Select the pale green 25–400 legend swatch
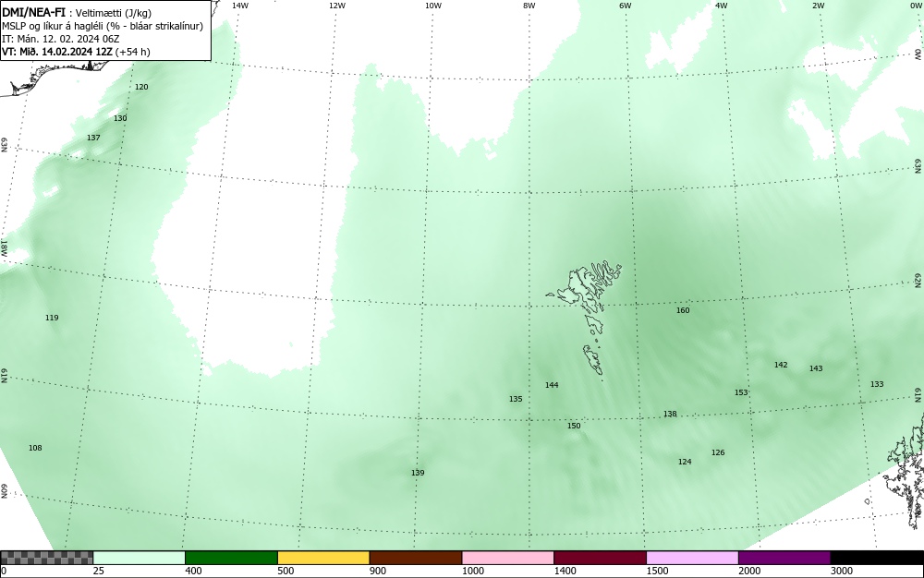924x578 pixels. coord(140,558)
